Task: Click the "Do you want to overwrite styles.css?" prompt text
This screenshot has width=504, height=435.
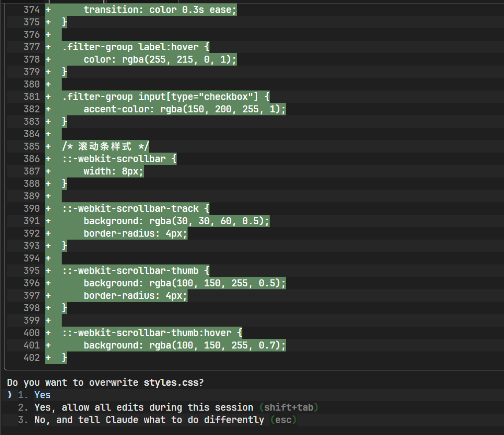Action: coord(105,382)
